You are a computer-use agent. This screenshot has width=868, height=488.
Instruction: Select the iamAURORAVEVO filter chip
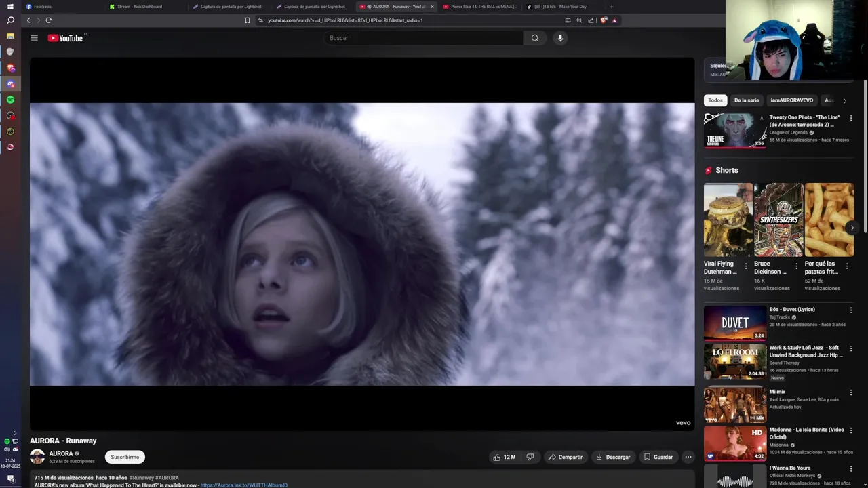click(791, 100)
